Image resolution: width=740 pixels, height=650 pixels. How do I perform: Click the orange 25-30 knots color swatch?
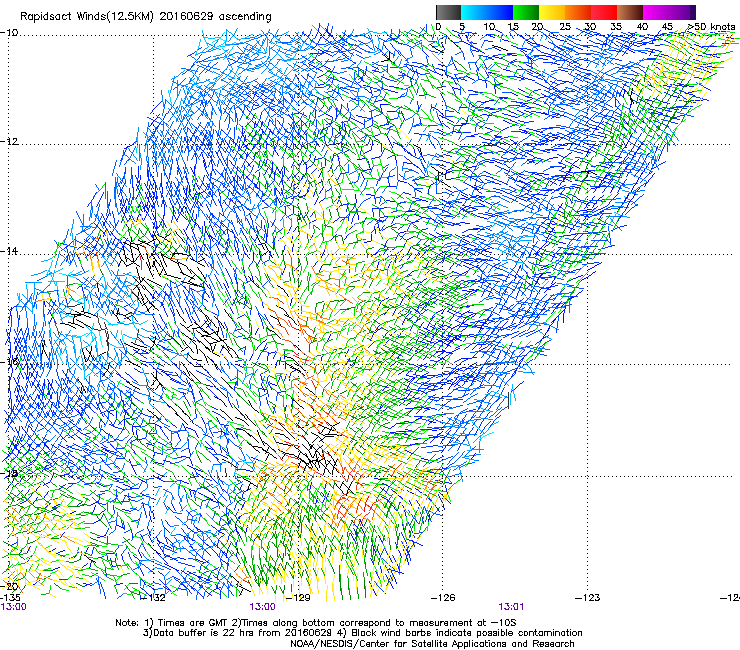click(578, 12)
